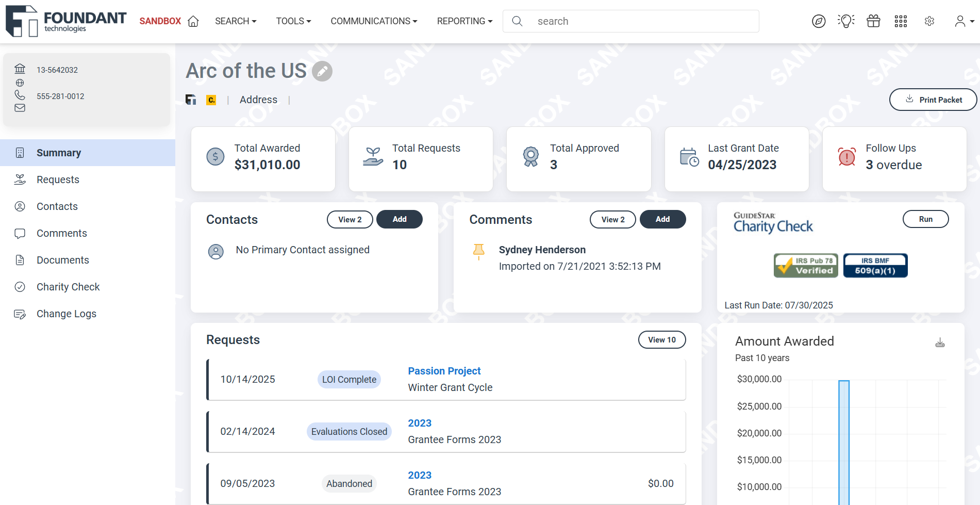Open the 2023 request dated 09/05/2023
The height and width of the screenshot is (505, 980).
(x=420, y=475)
